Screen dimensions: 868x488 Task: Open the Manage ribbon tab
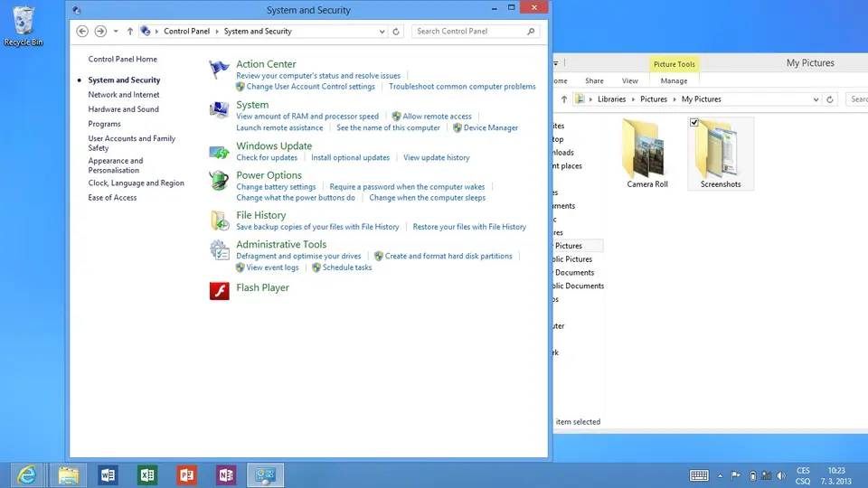point(674,80)
